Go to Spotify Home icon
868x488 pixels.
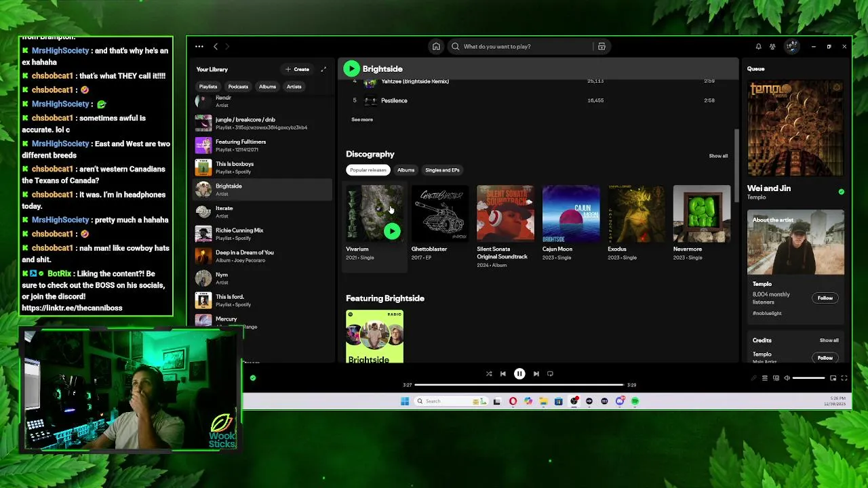point(436,47)
